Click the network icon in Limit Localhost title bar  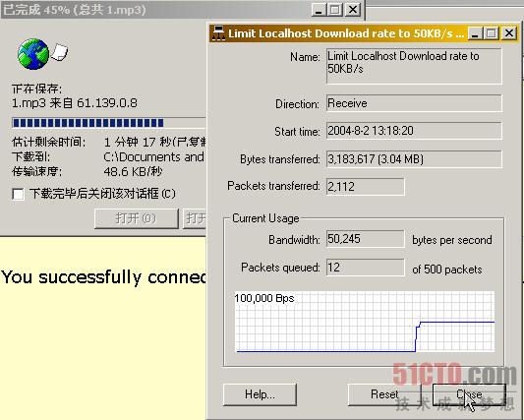(218, 33)
